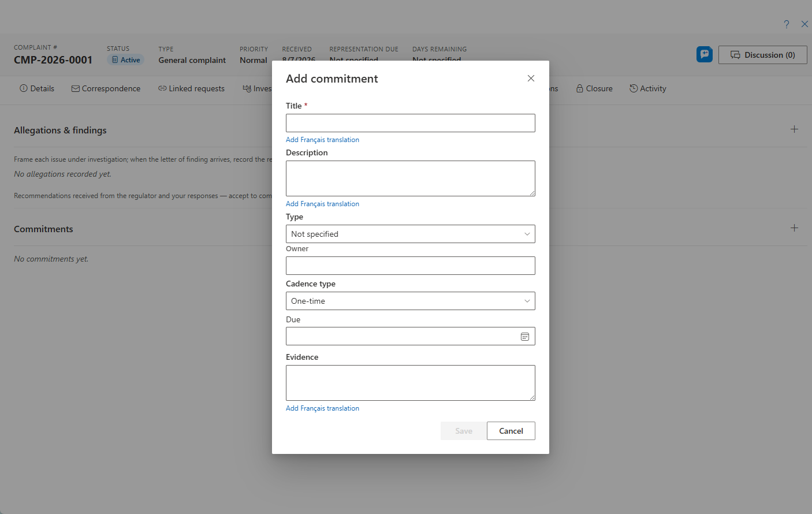Open the Due date calendar picker
Image resolution: width=812 pixels, height=514 pixels.
click(x=525, y=337)
